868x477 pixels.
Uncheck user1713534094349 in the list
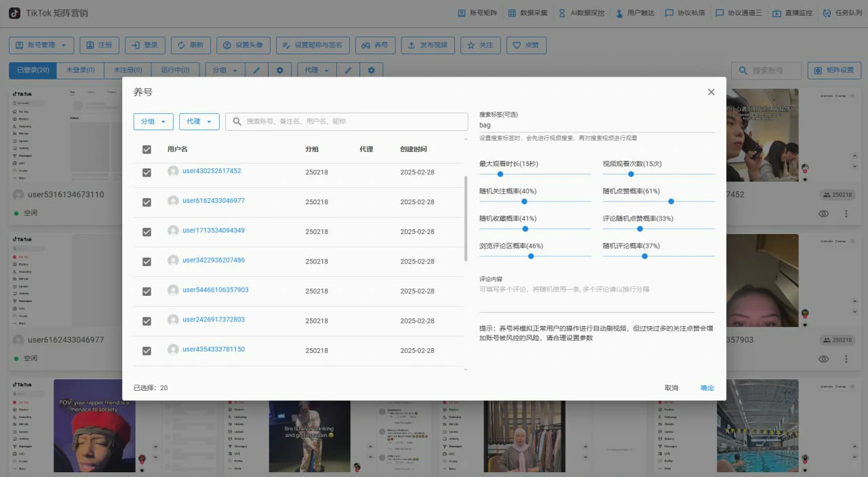146,231
